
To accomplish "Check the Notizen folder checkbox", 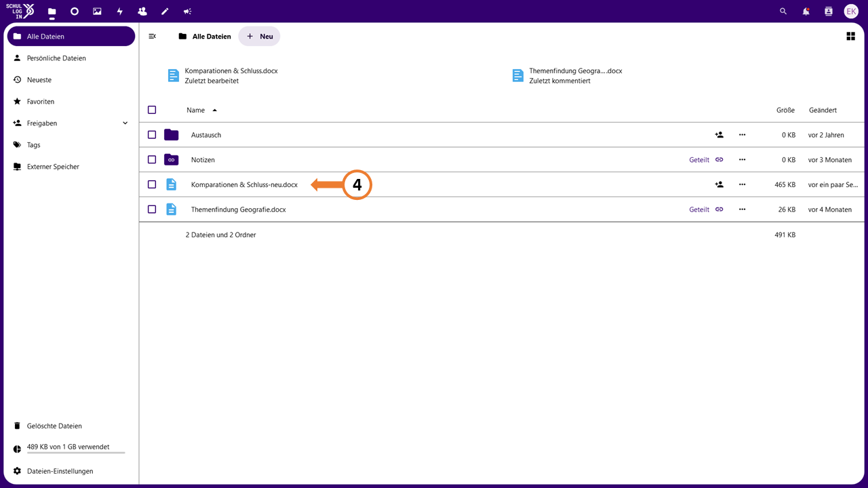I will point(152,160).
